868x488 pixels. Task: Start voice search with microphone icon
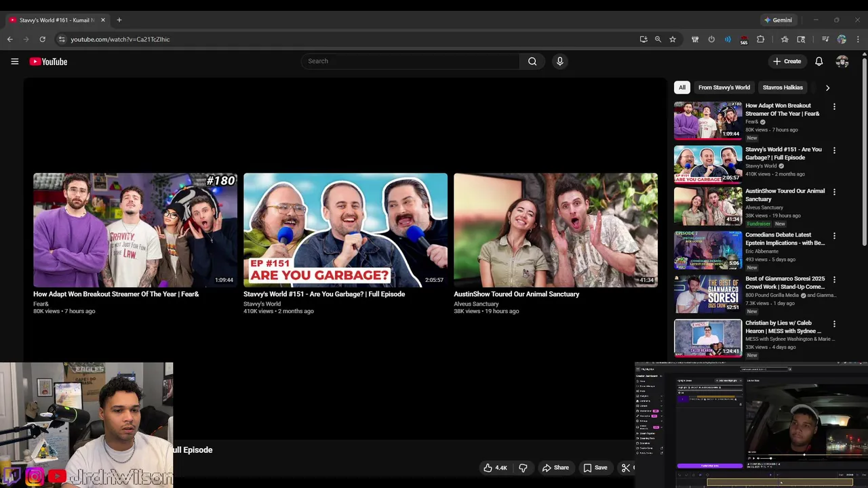[x=559, y=61]
